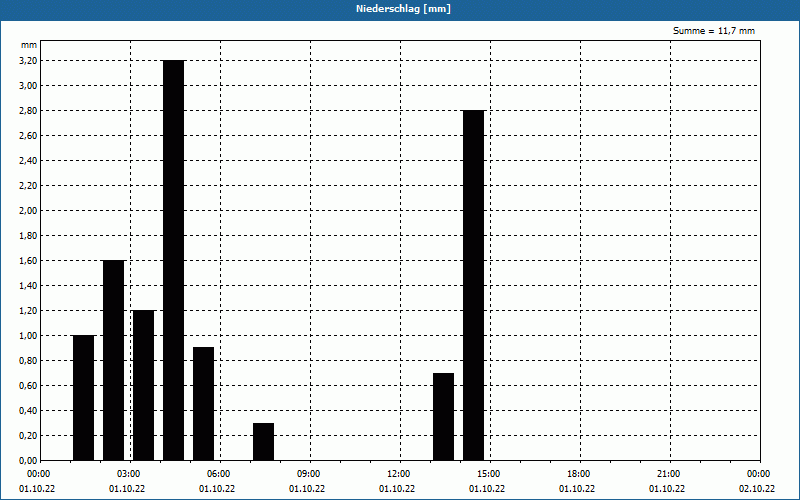Click the '02.10.22' date label

[x=757, y=489]
